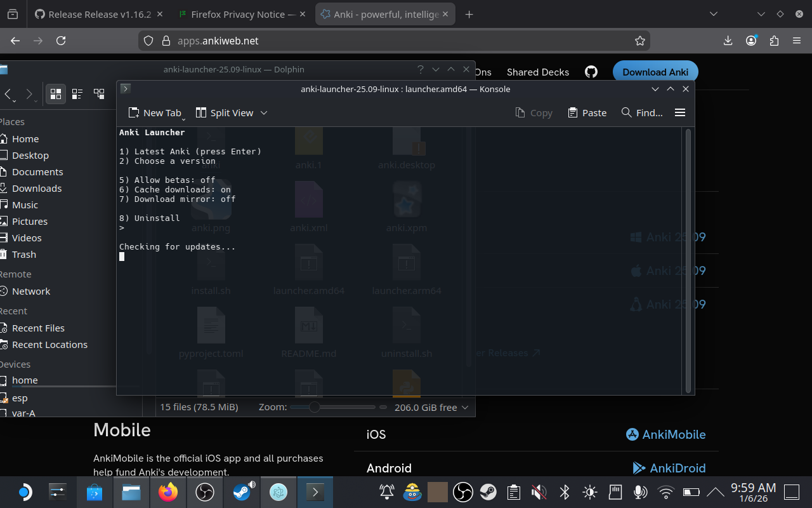Open Shared Decks on the Anki site
This screenshot has height=508, width=812.
(x=537, y=72)
